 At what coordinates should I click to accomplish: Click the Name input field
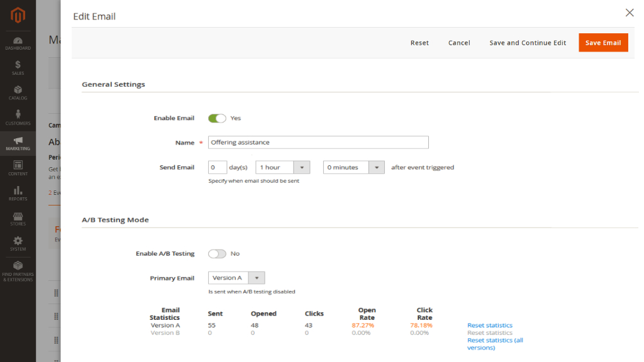pos(318,143)
